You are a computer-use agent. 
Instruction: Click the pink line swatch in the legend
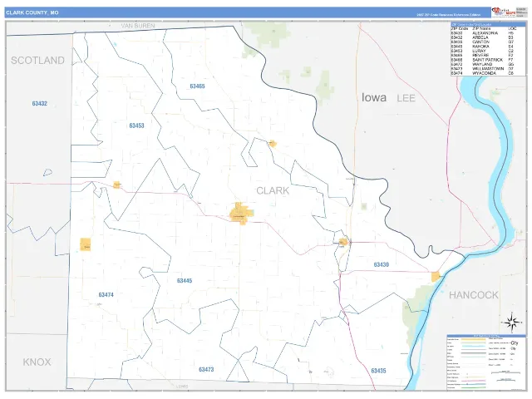click(x=474, y=381)
